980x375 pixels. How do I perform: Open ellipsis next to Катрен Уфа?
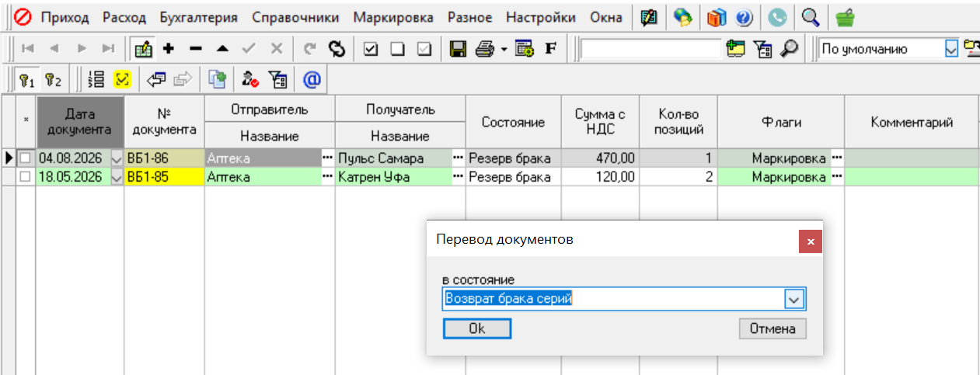click(x=458, y=177)
